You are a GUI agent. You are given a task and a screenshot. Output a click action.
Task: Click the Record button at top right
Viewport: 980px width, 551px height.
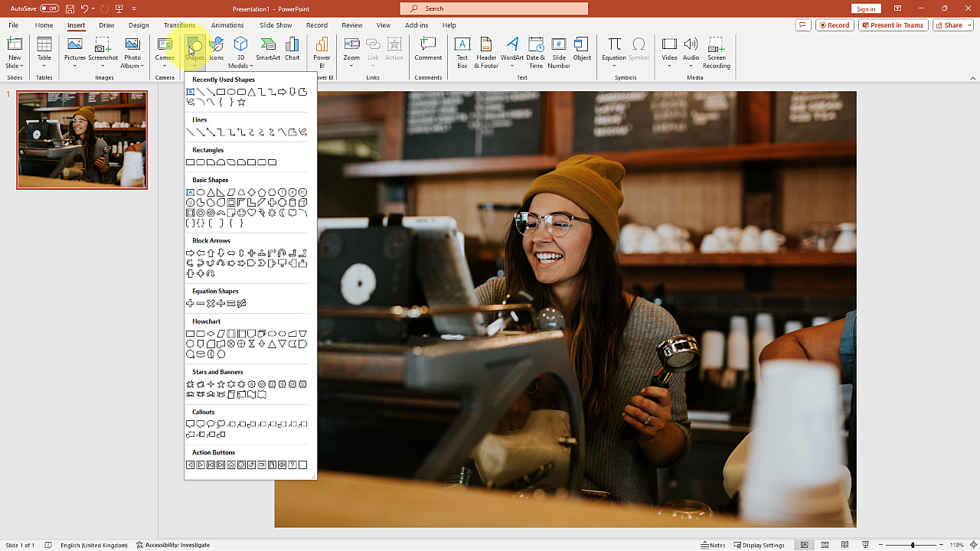(835, 25)
